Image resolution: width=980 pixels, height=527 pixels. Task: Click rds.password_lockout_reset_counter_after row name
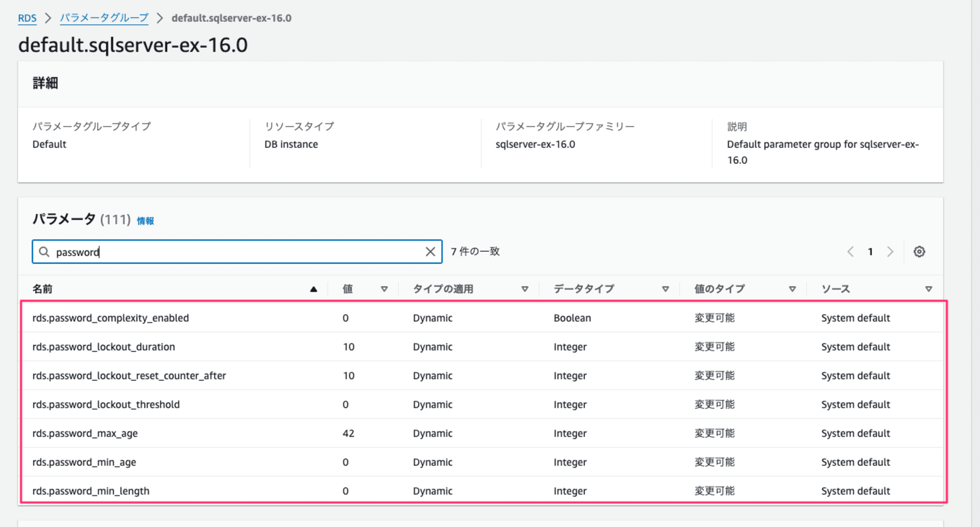tap(129, 376)
